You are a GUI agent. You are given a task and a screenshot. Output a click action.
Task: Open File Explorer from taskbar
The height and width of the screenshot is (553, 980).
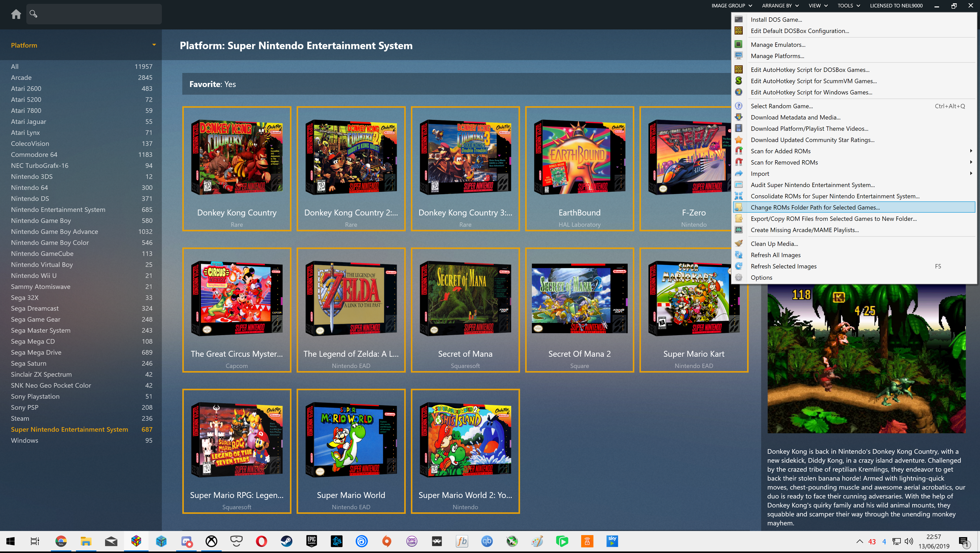(86, 541)
